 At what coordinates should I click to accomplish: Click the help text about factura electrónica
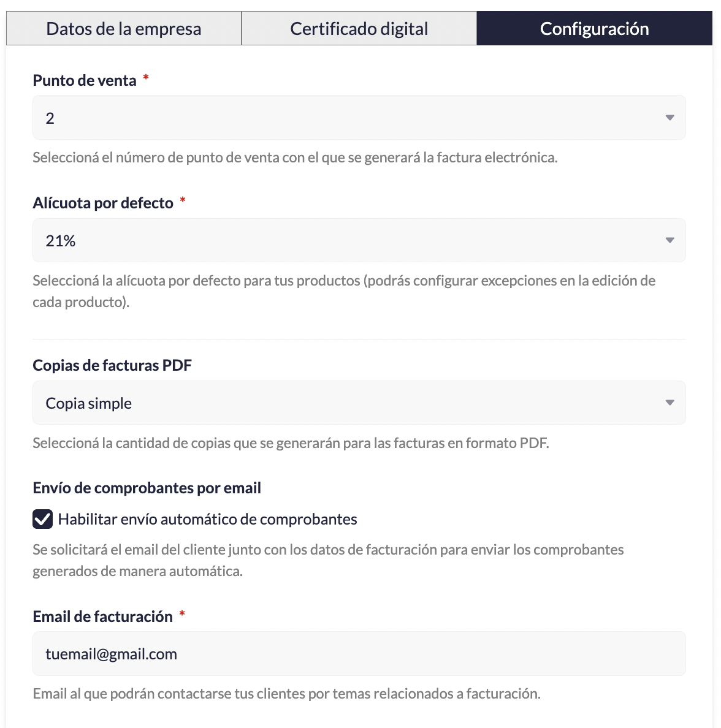click(x=295, y=157)
